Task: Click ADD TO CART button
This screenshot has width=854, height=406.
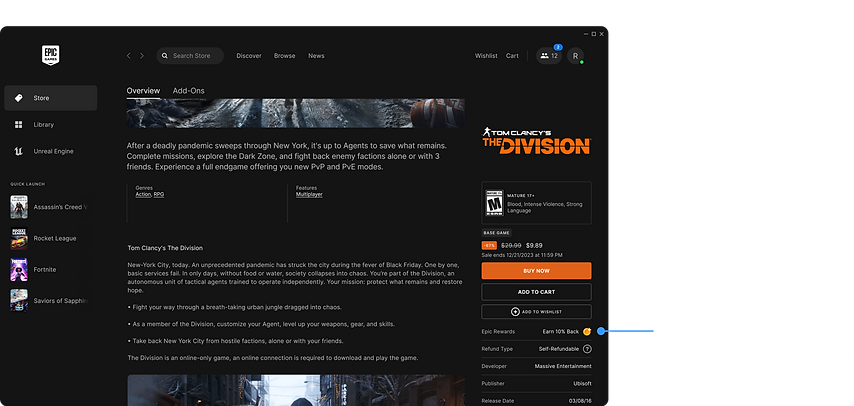Action: pos(536,292)
